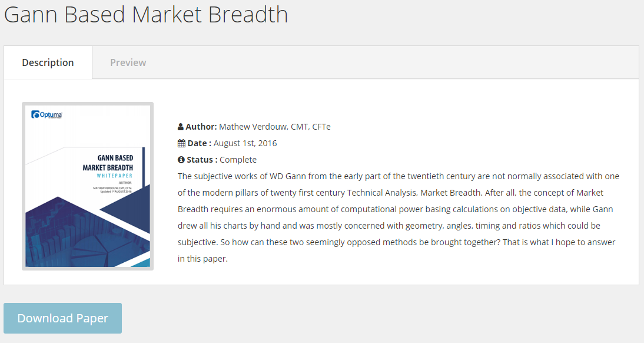Select the Description tab
Screen dimensions: 644x343
click(x=48, y=62)
